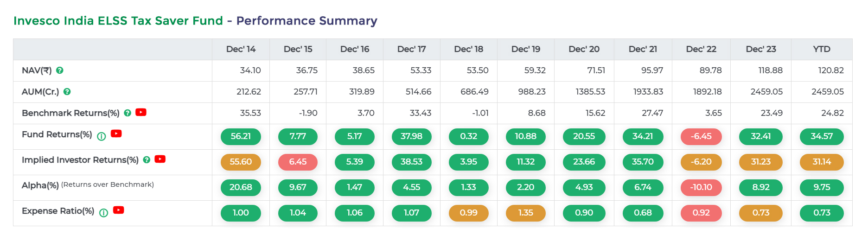The image size is (868, 235).
Task: Click the orange 1.35 Expense Ratio badge
Action: coord(525,213)
